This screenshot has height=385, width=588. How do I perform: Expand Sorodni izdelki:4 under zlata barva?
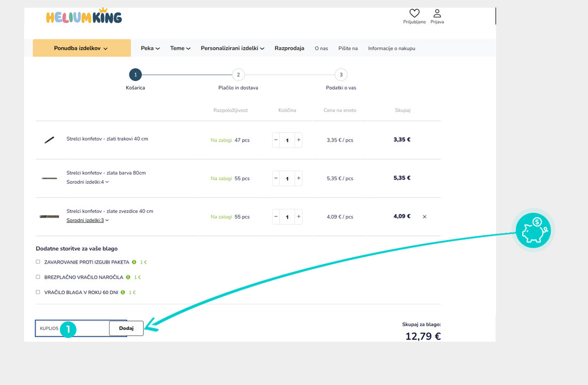(87, 182)
